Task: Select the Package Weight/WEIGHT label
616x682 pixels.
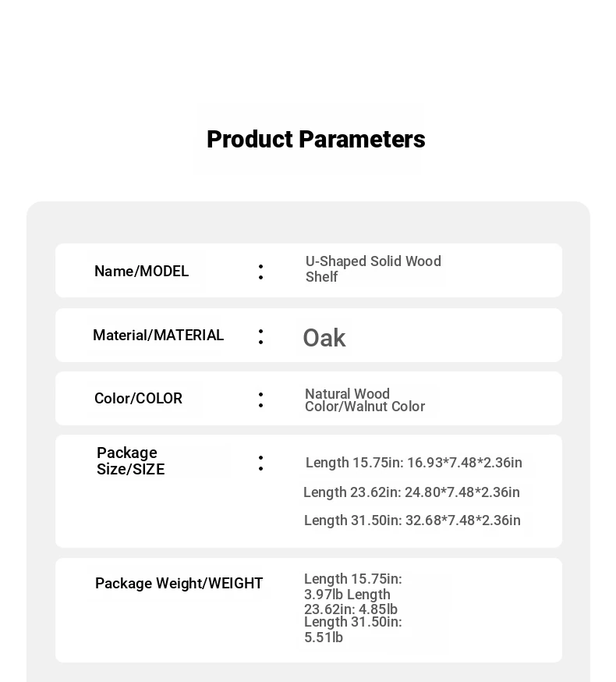Action: coord(179,583)
